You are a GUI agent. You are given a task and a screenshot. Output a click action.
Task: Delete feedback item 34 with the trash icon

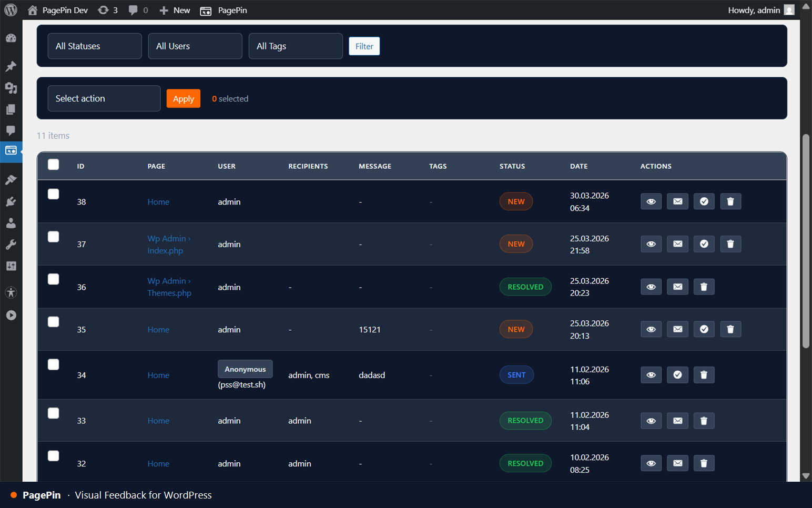pos(704,374)
